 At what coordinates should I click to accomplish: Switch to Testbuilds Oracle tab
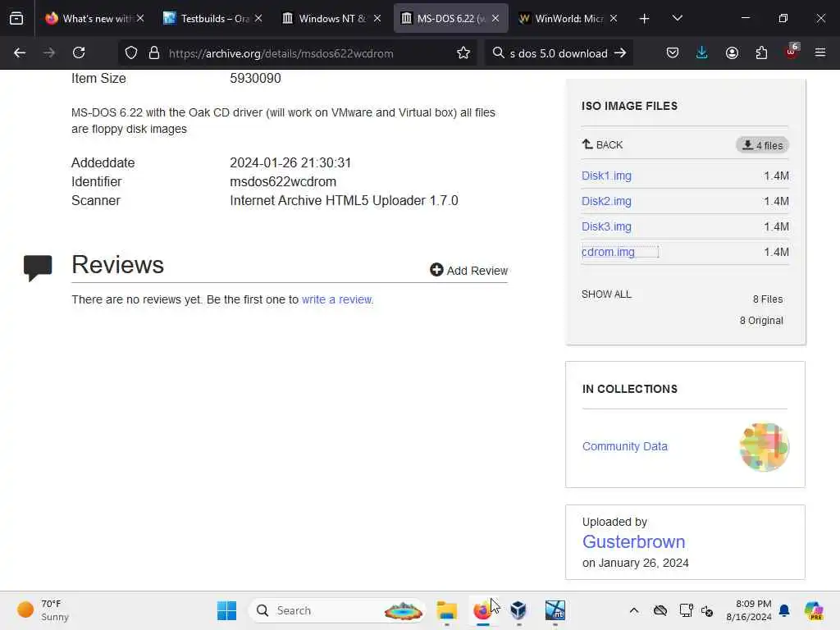click(x=213, y=19)
